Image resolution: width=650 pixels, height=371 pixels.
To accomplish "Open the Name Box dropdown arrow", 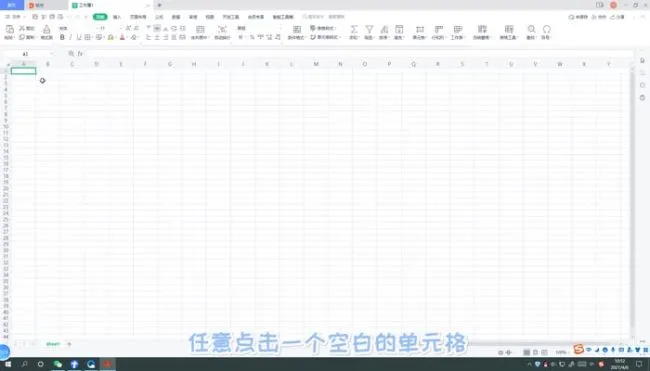I will [x=51, y=54].
